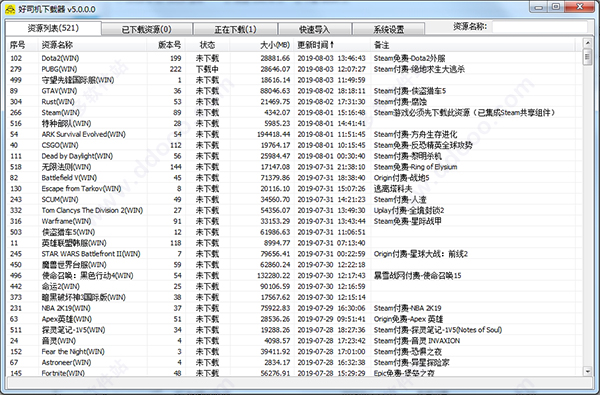The image size is (600, 395).
Task: Open the 已下载资源(0) tab
Action: tap(147, 29)
